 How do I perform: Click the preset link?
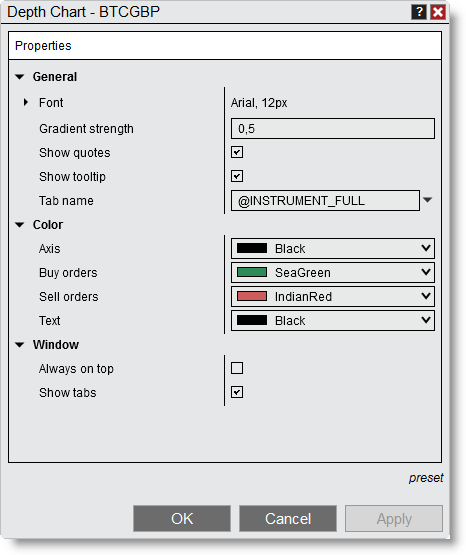(426, 478)
